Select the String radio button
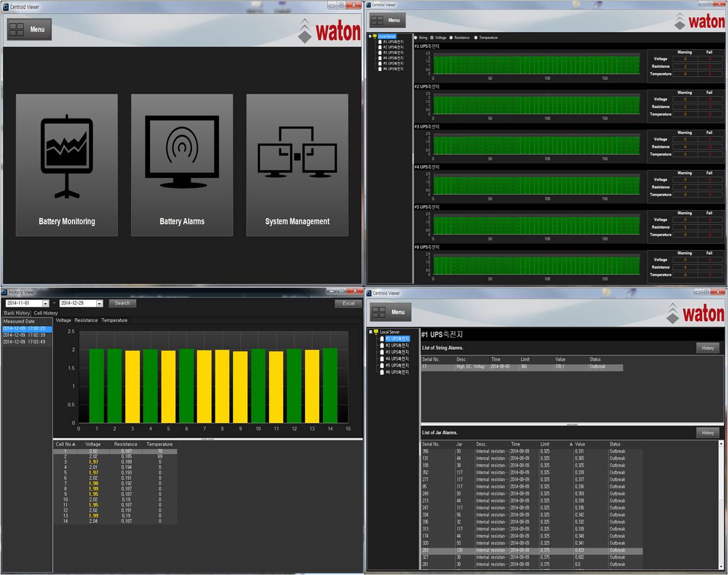The height and width of the screenshot is (575, 728). 416,38
